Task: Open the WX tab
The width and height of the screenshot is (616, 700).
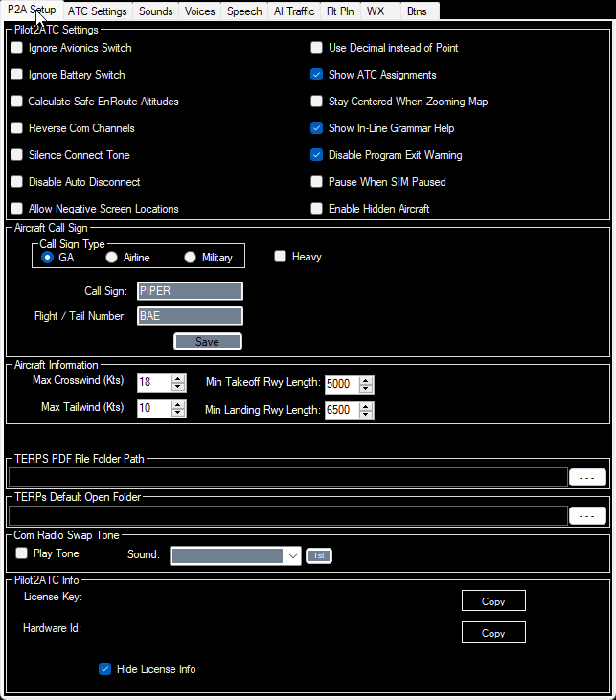Action: (x=375, y=11)
